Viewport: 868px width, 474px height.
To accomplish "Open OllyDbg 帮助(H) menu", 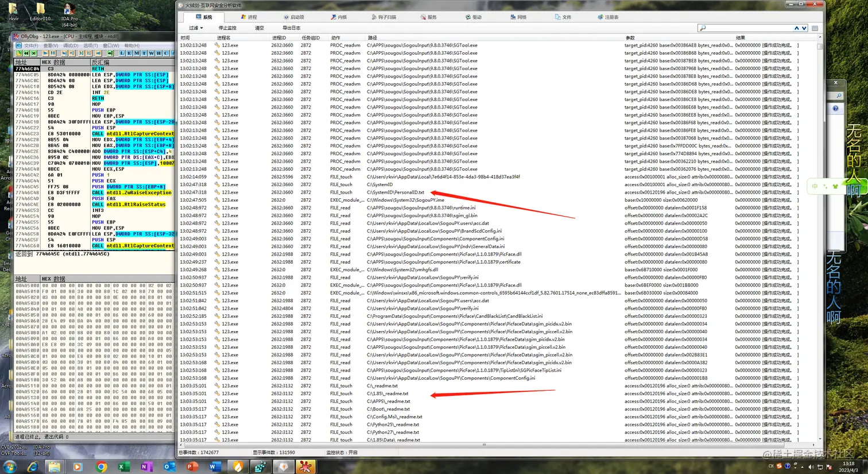I will click(131, 45).
